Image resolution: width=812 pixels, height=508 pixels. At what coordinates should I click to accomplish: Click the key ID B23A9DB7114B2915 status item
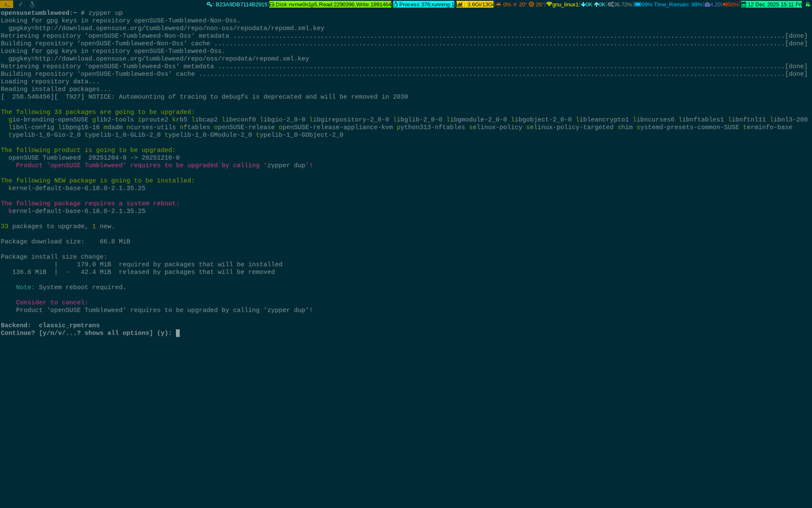(238, 4)
